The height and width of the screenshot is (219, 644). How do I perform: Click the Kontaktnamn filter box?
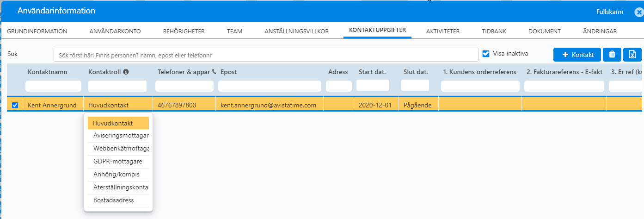tap(53, 86)
